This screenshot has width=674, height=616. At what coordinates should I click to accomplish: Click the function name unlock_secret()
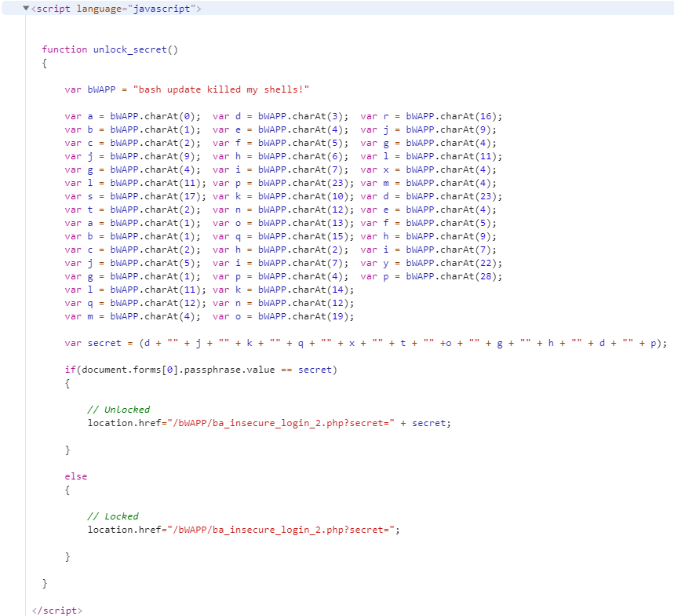click(x=136, y=49)
